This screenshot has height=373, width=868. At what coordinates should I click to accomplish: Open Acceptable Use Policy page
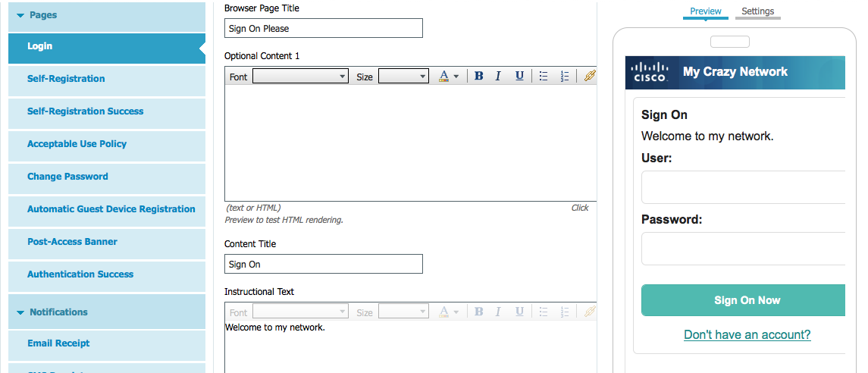point(77,144)
